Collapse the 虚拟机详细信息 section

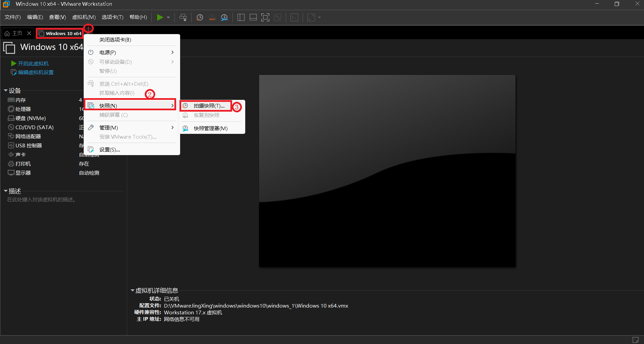133,290
